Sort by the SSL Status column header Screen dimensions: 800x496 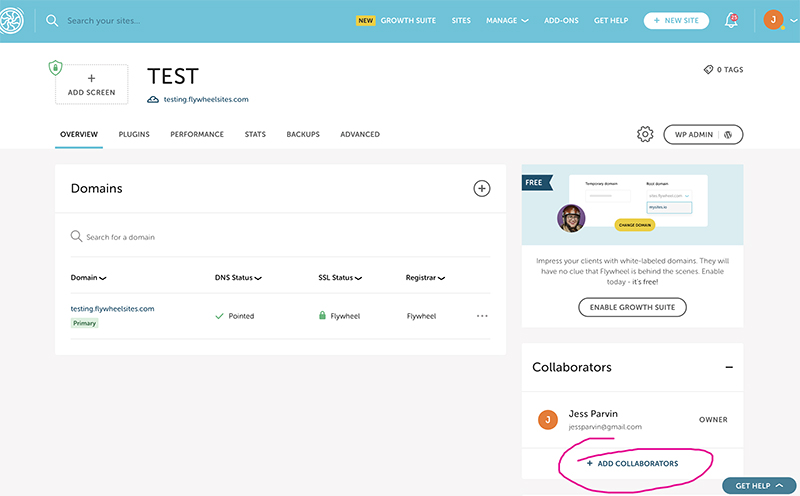pos(340,278)
